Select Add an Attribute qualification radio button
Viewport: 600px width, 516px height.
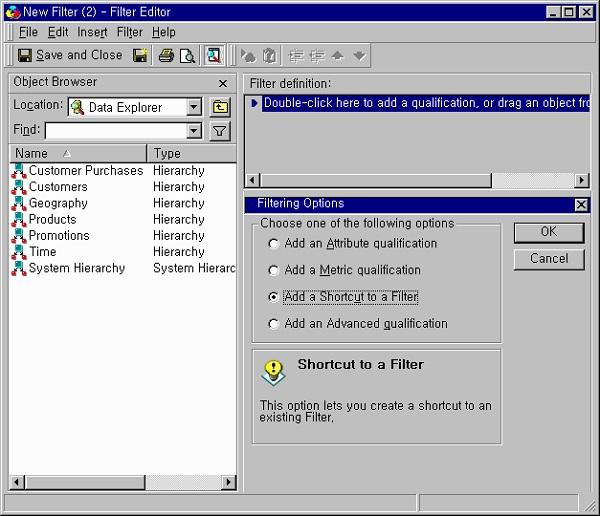(273, 243)
